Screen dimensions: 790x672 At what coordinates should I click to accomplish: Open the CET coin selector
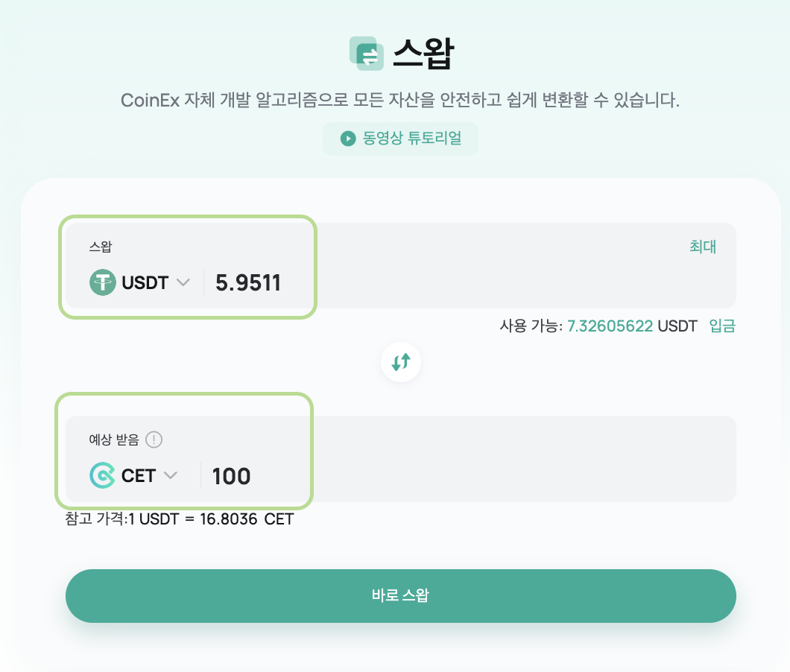tap(134, 475)
